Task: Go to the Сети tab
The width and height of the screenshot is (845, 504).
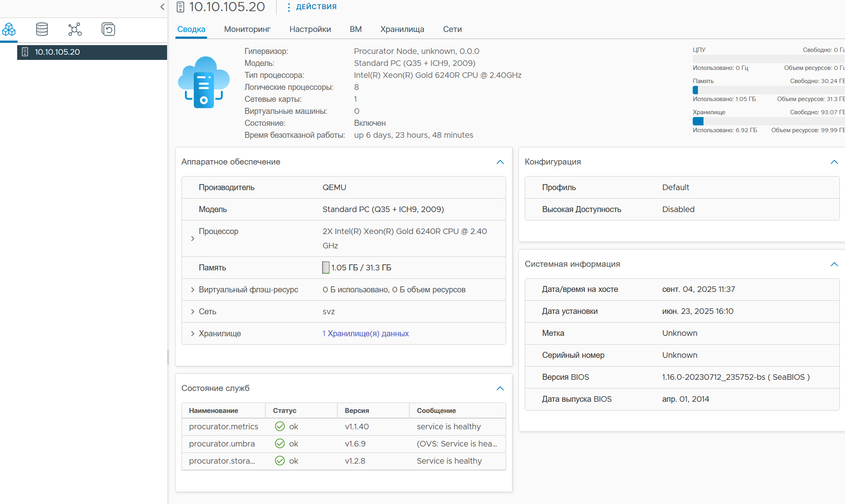Action: [452, 29]
